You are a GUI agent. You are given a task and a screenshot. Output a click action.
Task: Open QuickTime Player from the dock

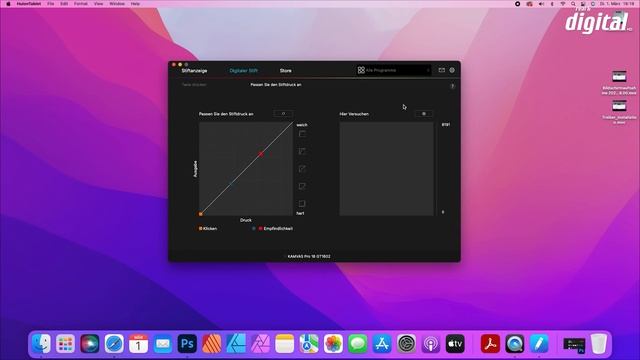click(515, 344)
